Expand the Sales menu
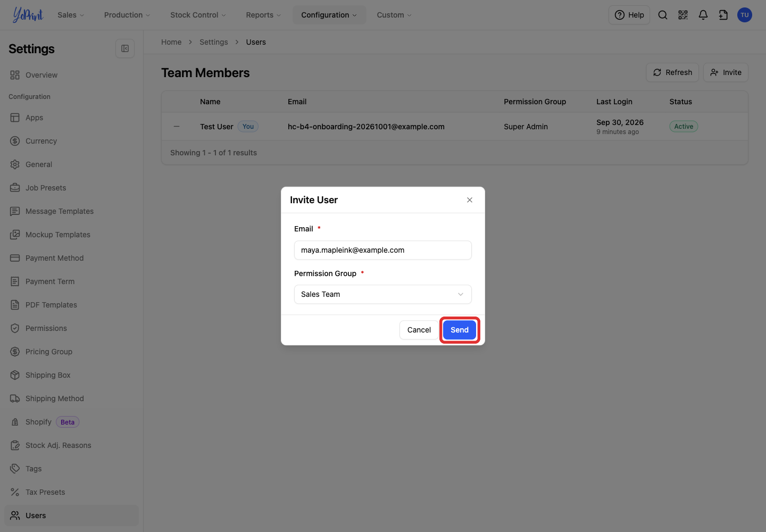The image size is (766, 532). (71, 15)
